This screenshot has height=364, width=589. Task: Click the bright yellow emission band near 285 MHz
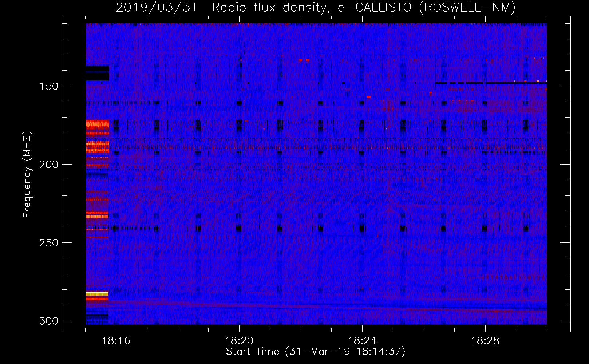(x=97, y=293)
